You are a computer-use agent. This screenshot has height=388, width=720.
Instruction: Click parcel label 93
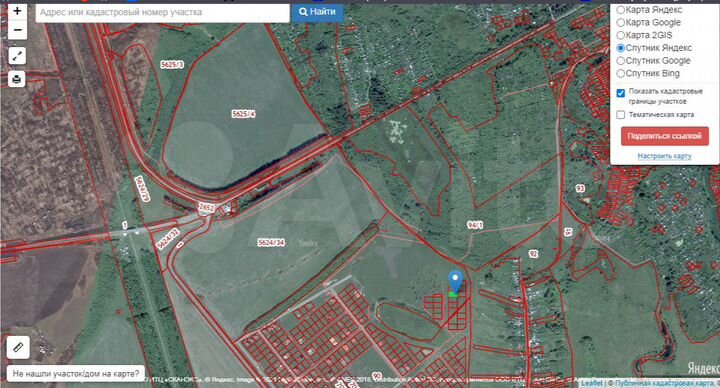tap(580, 188)
